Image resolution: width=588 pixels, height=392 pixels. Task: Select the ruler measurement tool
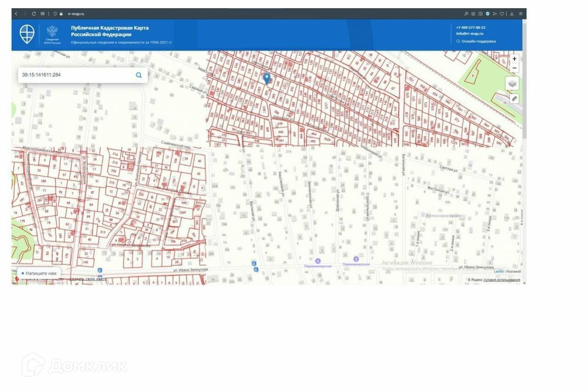pyautogui.click(x=514, y=98)
